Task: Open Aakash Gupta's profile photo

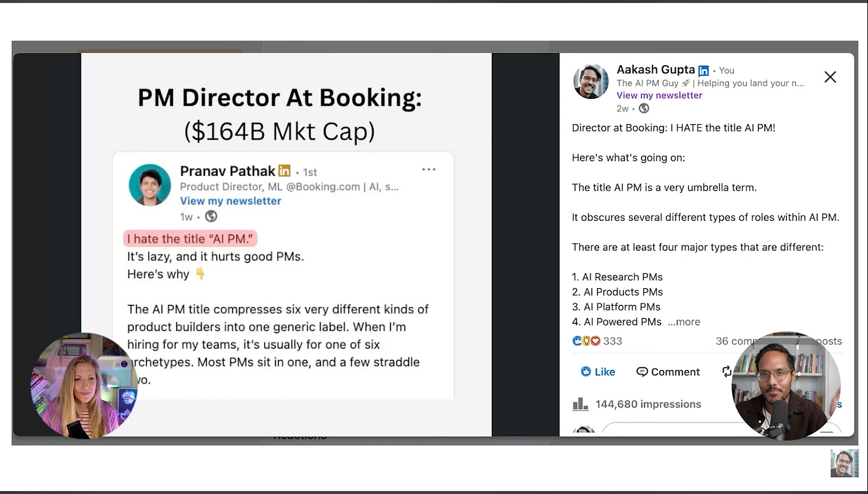Action: click(591, 81)
